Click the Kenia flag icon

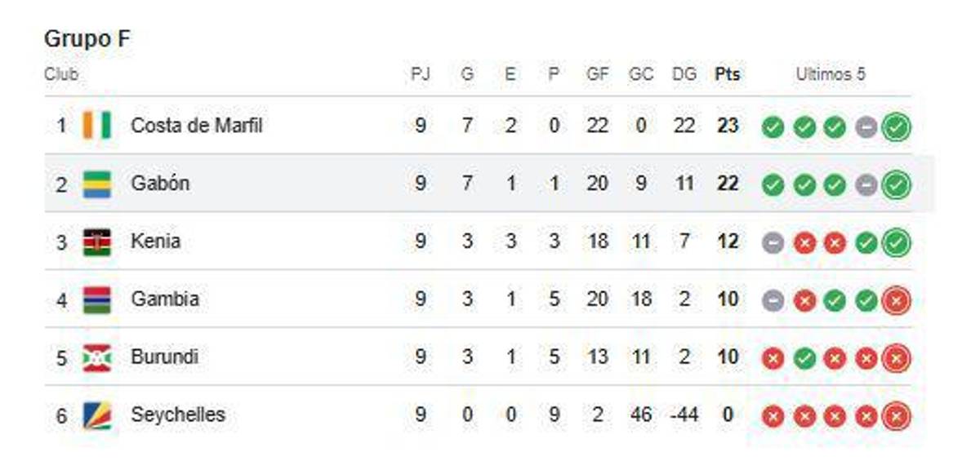tap(97, 242)
